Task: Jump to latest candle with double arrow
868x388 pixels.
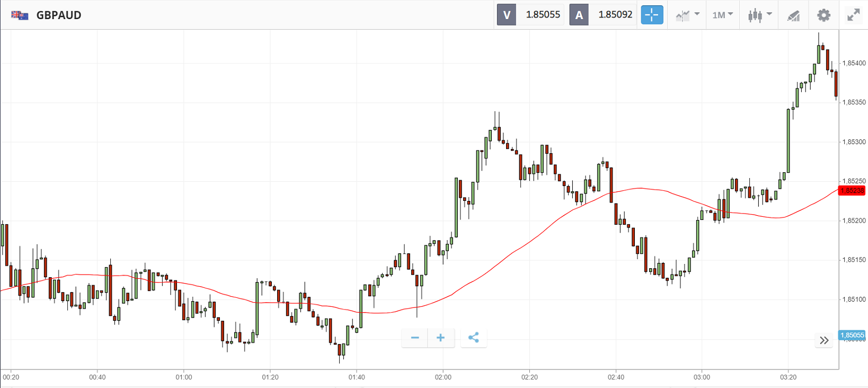Action: click(824, 340)
